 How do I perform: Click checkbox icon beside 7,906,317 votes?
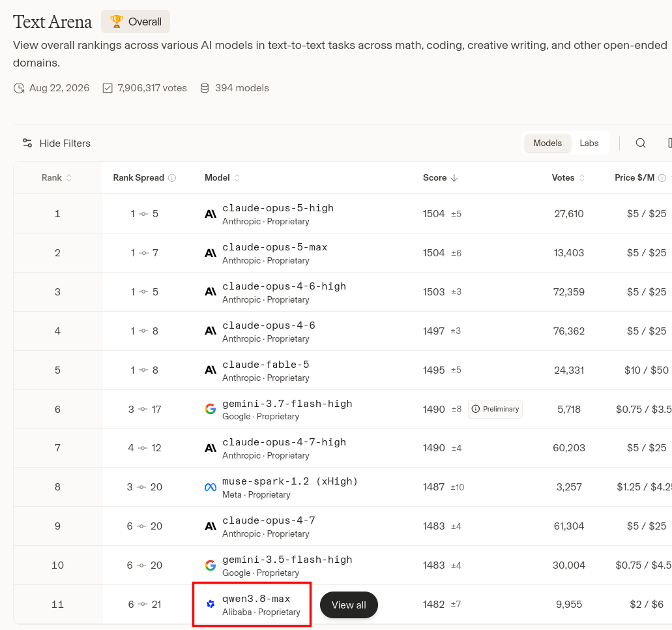(108, 88)
